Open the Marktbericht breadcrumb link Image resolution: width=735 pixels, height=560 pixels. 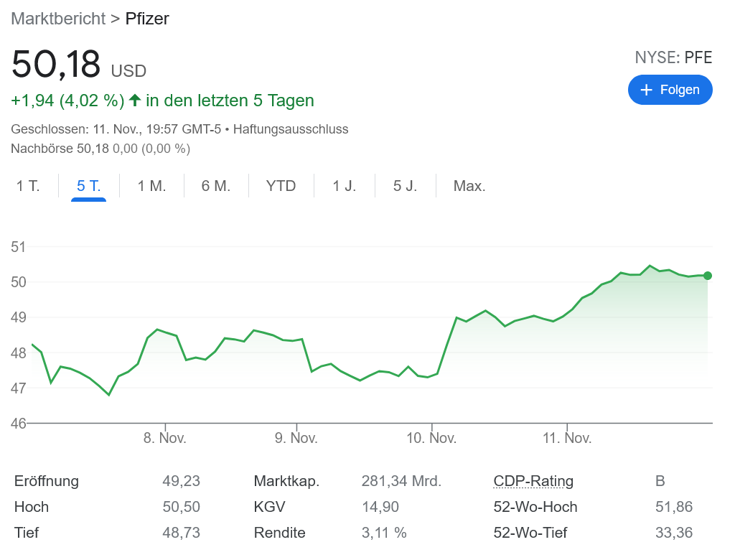click(58, 19)
